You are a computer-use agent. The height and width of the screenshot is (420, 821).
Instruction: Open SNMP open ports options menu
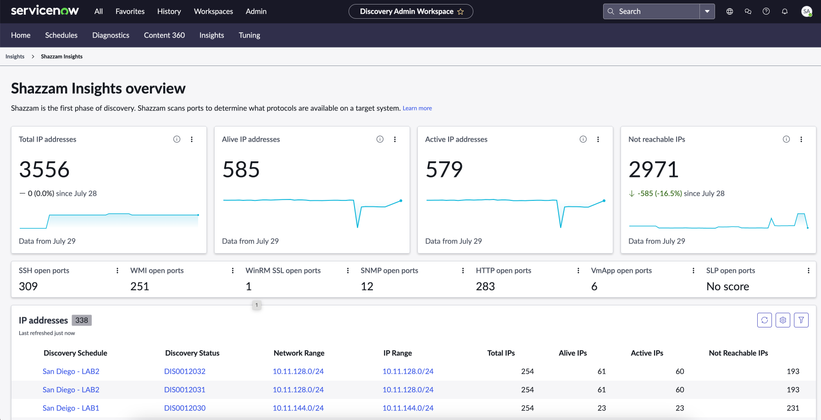tap(463, 271)
